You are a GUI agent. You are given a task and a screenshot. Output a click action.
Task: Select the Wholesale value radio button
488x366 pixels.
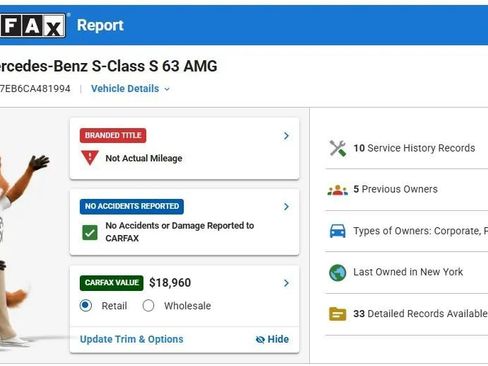(148, 305)
